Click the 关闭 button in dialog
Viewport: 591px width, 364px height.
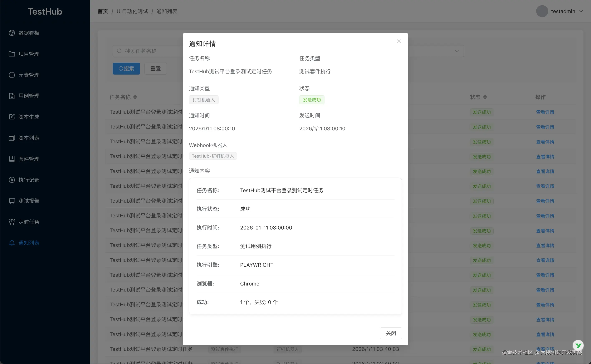pyautogui.click(x=391, y=333)
